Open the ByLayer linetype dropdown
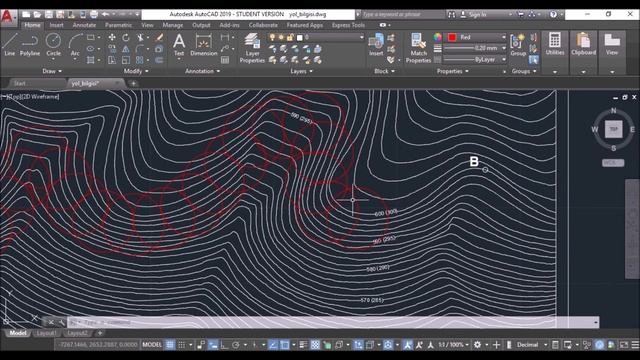The width and height of the screenshot is (640, 360). pyautogui.click(x=504, y=60)
